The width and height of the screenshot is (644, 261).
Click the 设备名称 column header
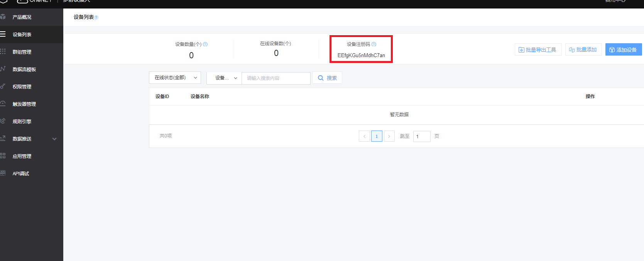(x=200, y=97)
